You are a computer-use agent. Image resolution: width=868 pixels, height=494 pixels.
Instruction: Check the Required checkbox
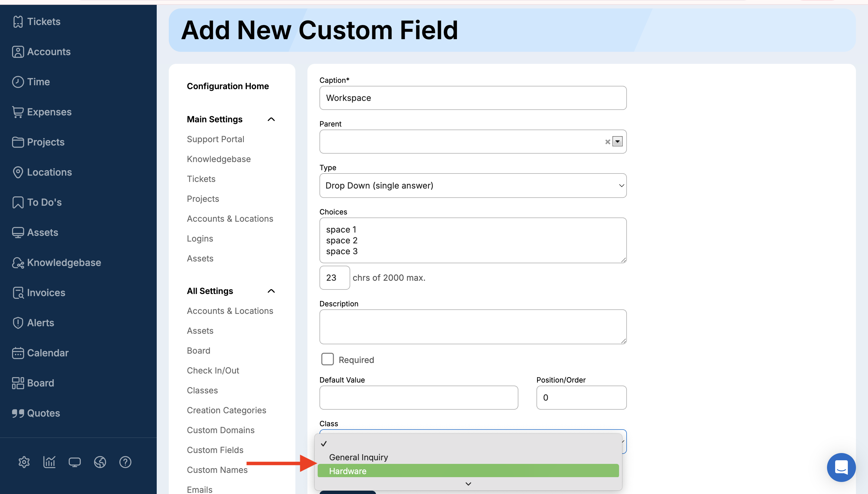click(x=327, y=359)
